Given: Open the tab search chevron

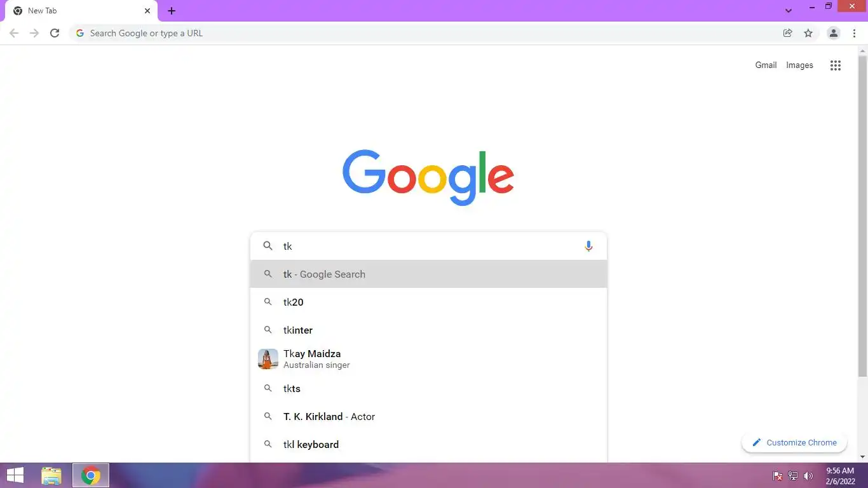Looking at the screenshot, I should point(789,11).
